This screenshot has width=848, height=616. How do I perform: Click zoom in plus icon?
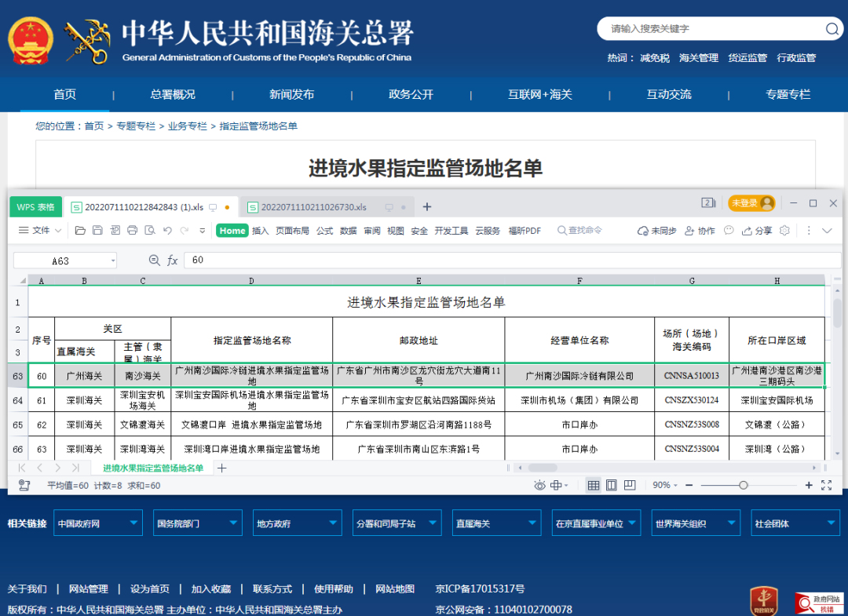pos(809,485)
